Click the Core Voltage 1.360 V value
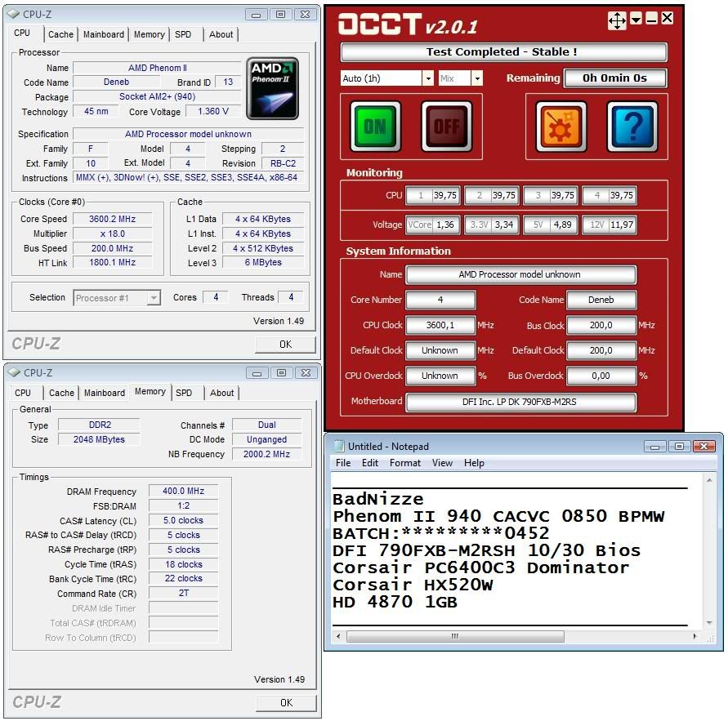The width and height of the screenshot is (728, 721). [x=213, y=111]
